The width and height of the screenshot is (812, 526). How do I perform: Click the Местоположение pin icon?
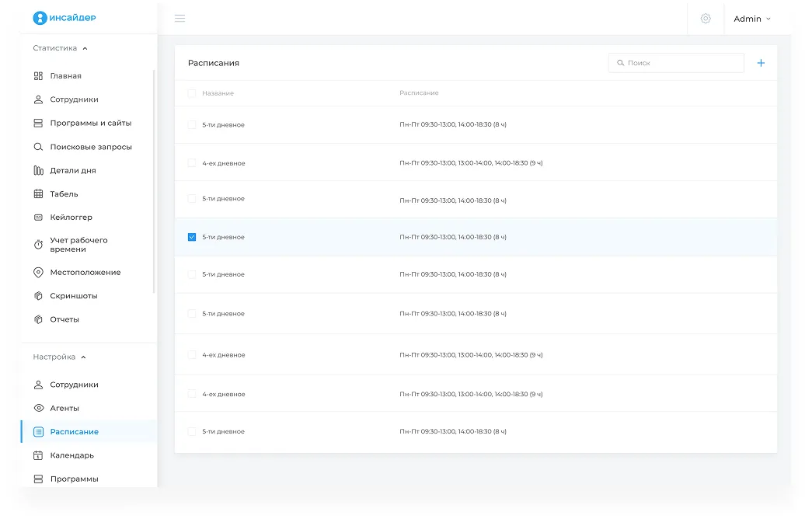pos(38,273)
